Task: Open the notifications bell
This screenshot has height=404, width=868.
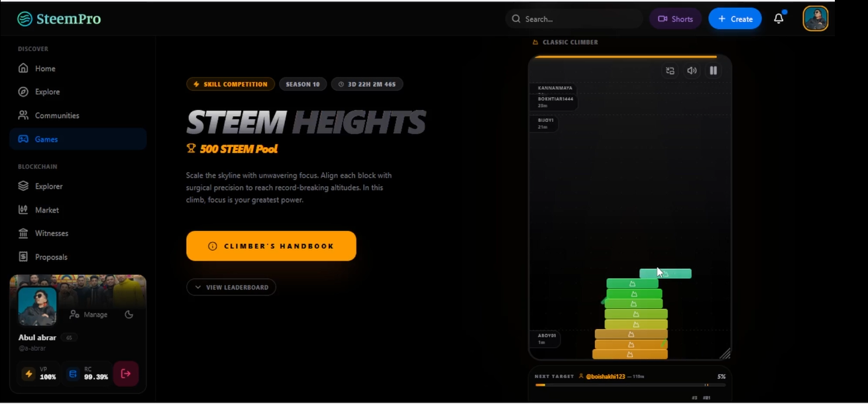Action: (779, 19)
